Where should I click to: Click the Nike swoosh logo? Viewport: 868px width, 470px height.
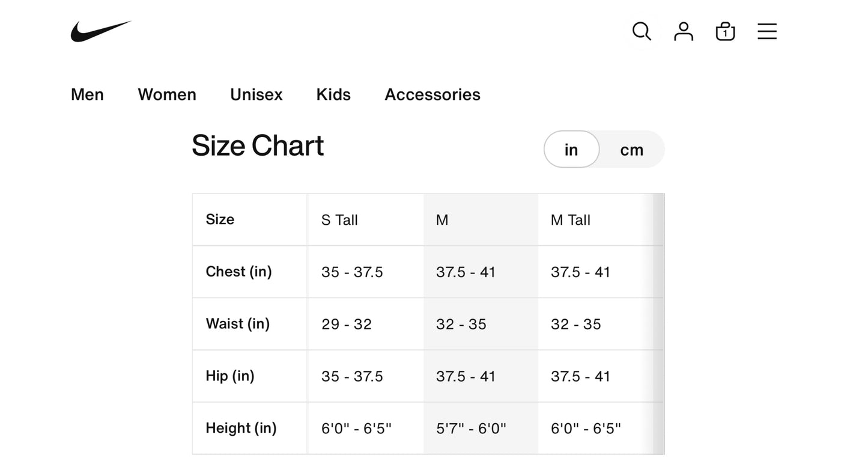tap(100, 31)
